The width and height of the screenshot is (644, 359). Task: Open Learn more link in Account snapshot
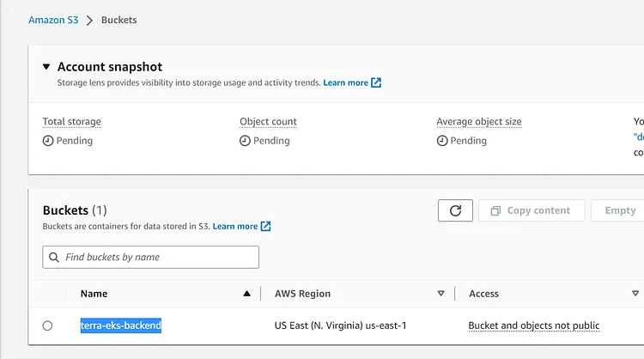point(345,82)
